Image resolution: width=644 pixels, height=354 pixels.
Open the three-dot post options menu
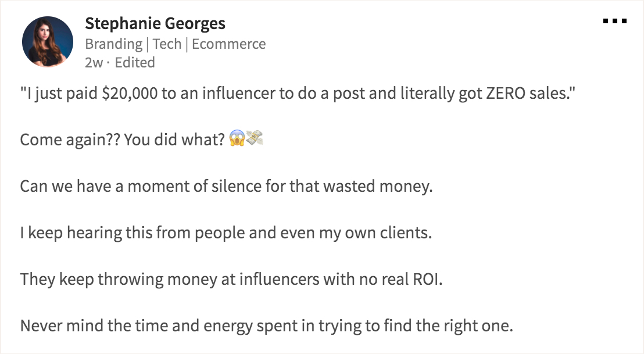click(614, 21)
